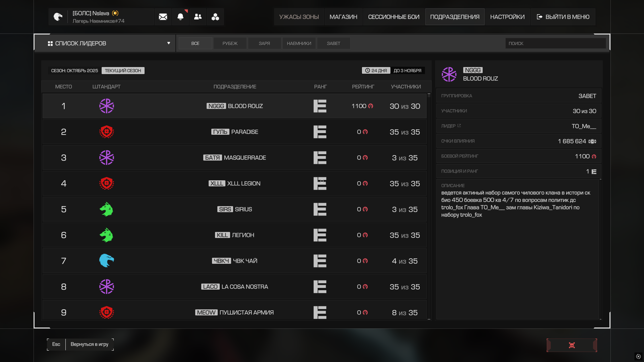644x362 pixels.
Task: Select the ВСЕ faction filter
Action: 195,43
